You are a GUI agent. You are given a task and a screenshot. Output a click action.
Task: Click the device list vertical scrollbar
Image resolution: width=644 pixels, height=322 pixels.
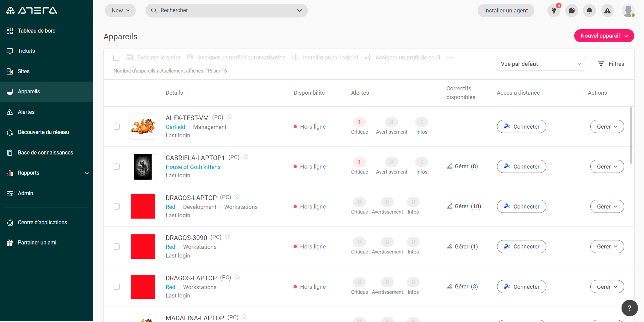(631, 135)
